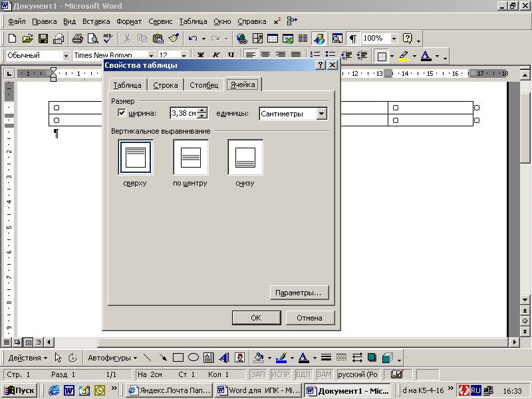Run spelling check (ABC checkmark icon)
This screenshot has width=532, height=399.
click(108, 39)
